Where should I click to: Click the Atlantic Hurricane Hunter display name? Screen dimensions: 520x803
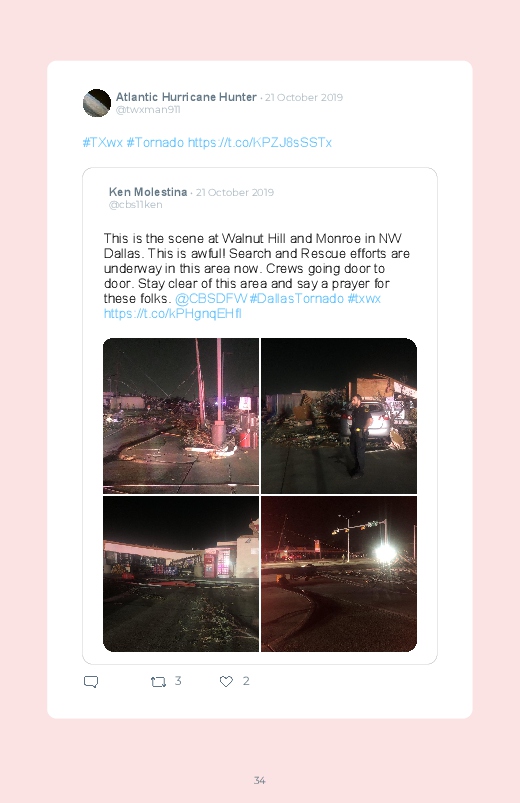coord(186,97)
